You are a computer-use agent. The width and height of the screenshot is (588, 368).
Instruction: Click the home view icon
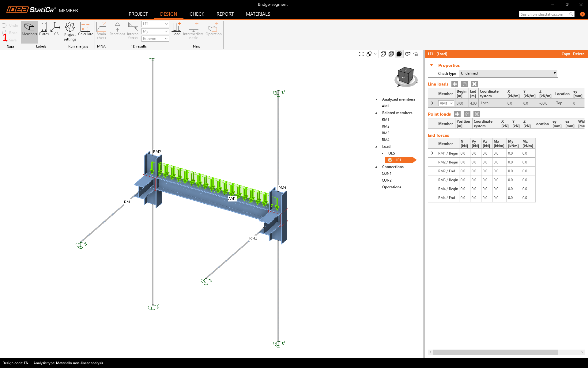416,54
